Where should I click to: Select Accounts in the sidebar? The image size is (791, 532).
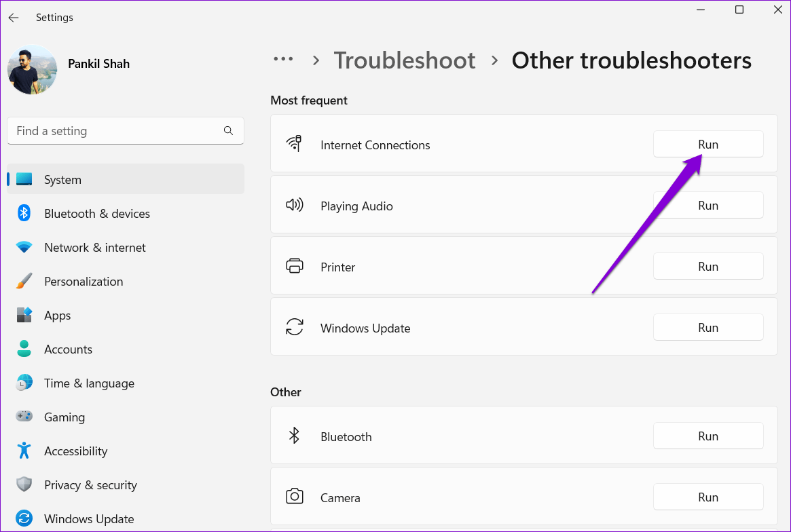[68, 349]
